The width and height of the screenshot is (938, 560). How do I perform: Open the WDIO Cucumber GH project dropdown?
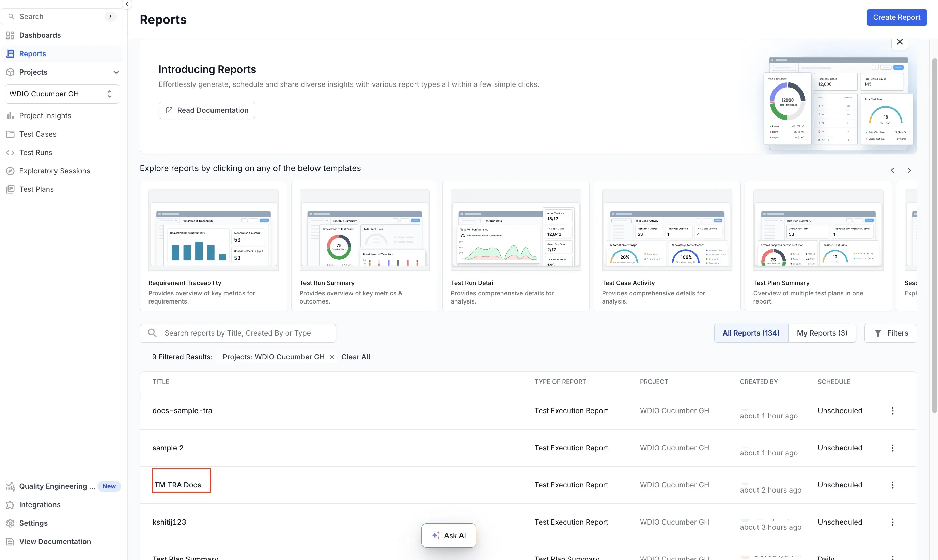coord(62,94)
